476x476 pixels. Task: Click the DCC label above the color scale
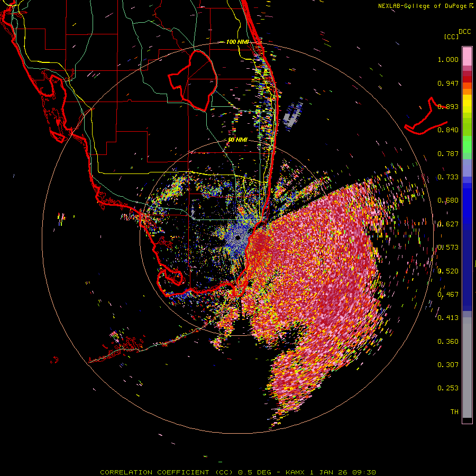click(x=465, y=32)
